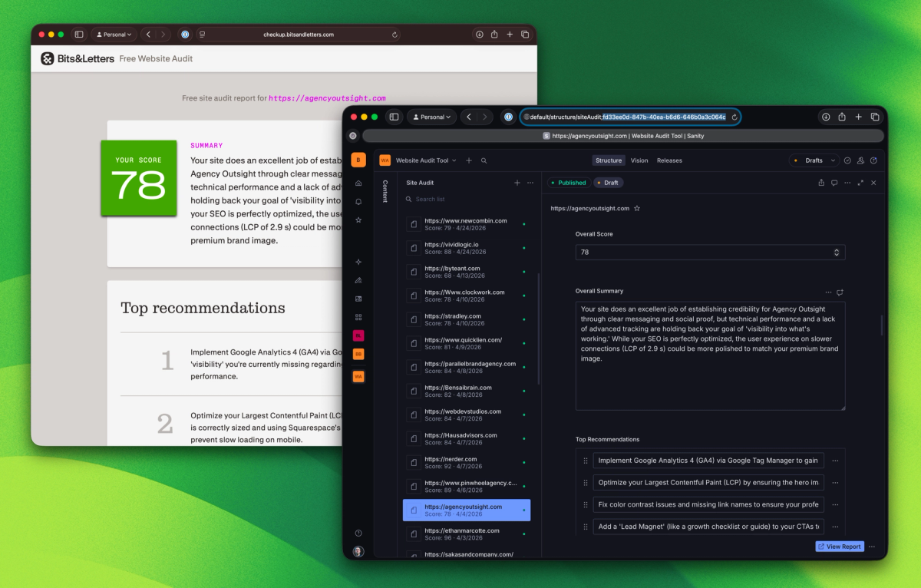Add a new Site Audit document
The image size is (921, 588).
click(517, 183)
